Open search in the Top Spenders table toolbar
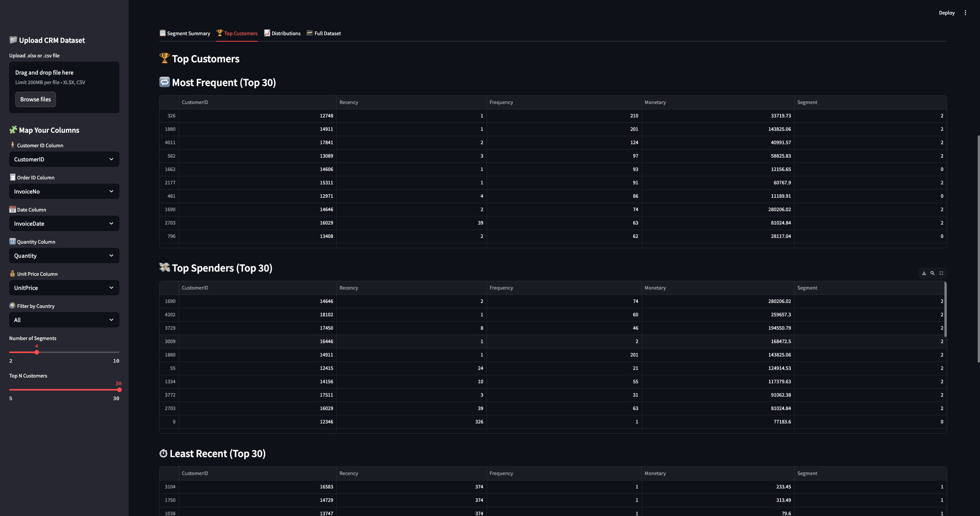 [x=932, y=273]
